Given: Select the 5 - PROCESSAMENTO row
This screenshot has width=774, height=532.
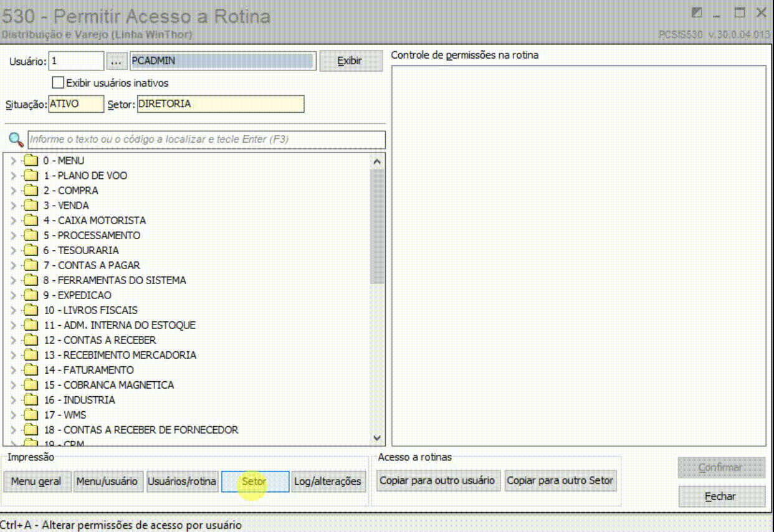Looking at the screenshot, I should point(92,235).
